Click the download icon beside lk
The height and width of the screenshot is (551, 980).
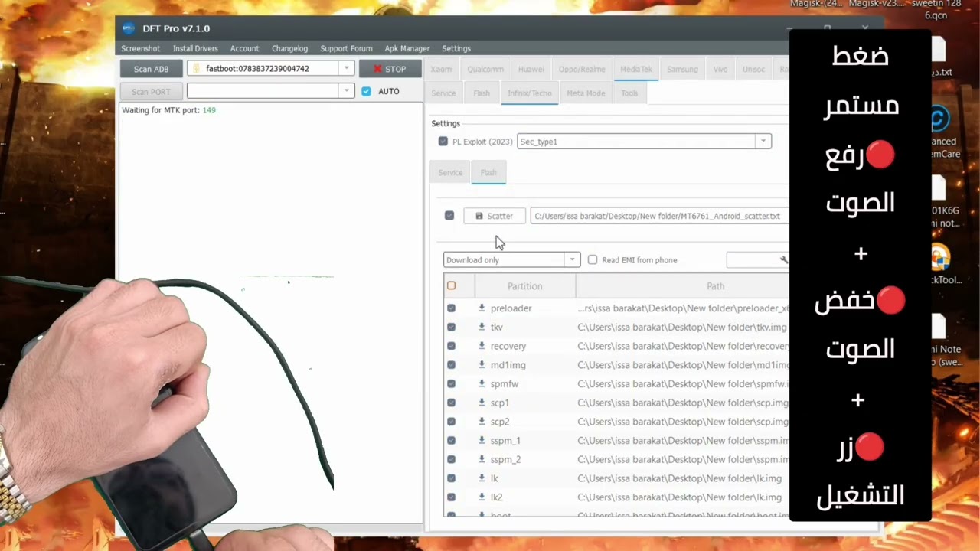(x=482, y=478)
